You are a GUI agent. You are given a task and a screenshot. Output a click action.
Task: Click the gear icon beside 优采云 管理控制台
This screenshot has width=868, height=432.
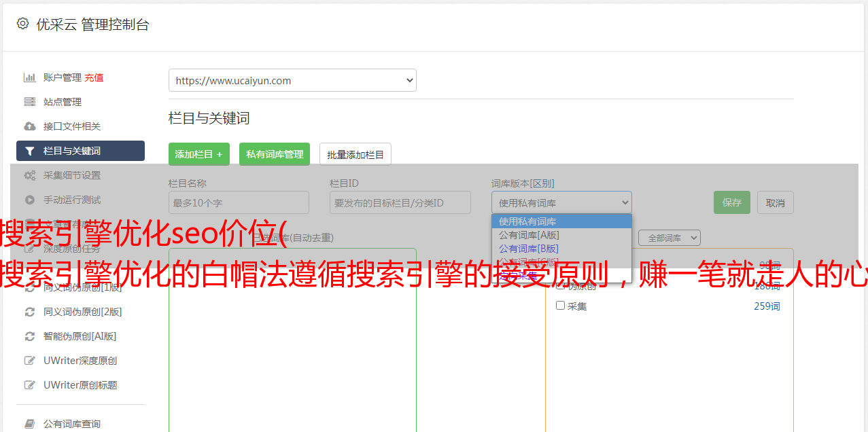pos(22,24)
